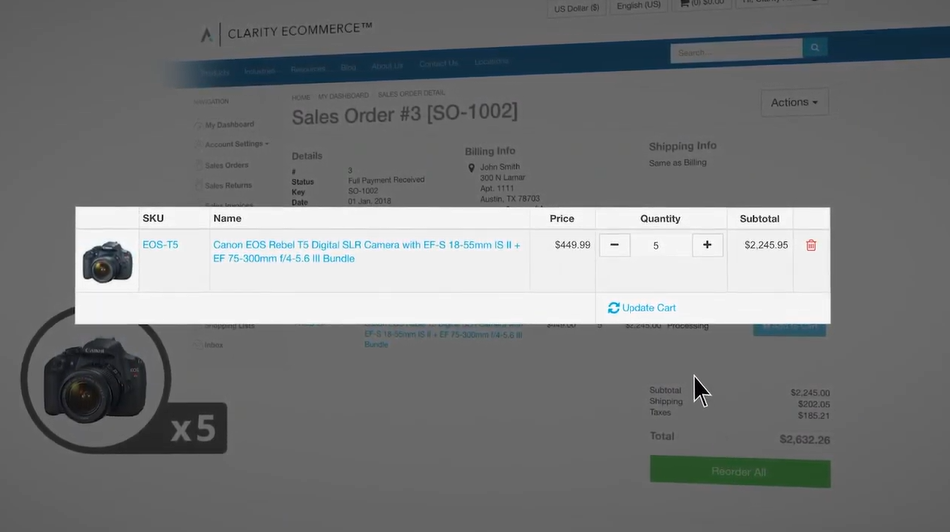
Task: Click the Update Cart link
Action: click(642, 308)
